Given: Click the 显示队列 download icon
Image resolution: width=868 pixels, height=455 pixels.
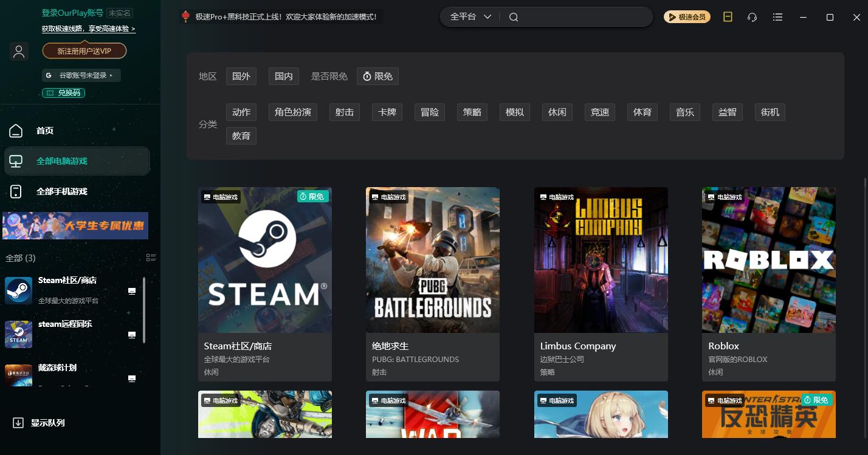Looking at the screenshot, I should (x=18, y=423).
